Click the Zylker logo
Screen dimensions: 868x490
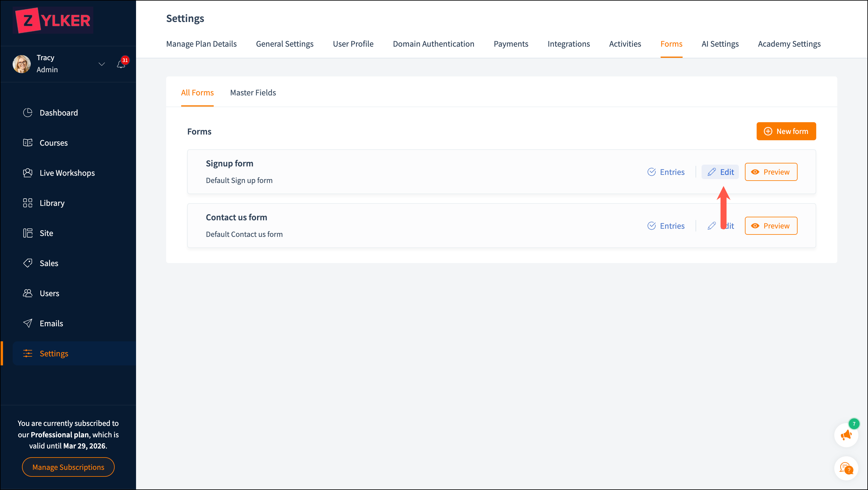(x=53, y=20)
